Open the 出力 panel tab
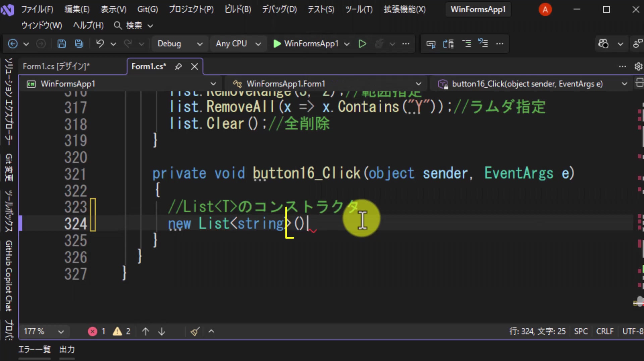The width and height of the screenshot is (644, 361). click(x=67, y=350)
